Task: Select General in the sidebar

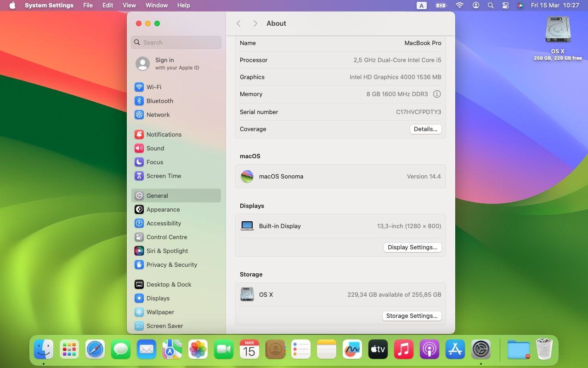Action: click(176, 195)
